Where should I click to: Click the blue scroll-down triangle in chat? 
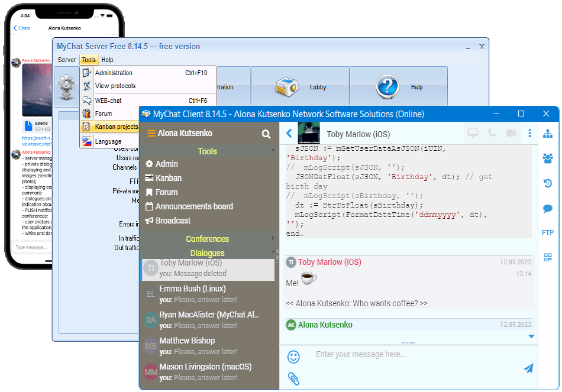(531, 336)
